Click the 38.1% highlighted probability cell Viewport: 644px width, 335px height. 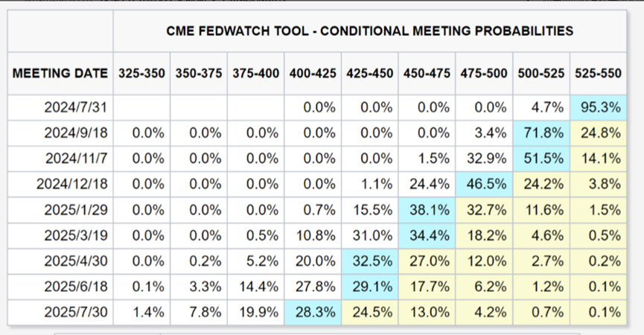(427, 210)
